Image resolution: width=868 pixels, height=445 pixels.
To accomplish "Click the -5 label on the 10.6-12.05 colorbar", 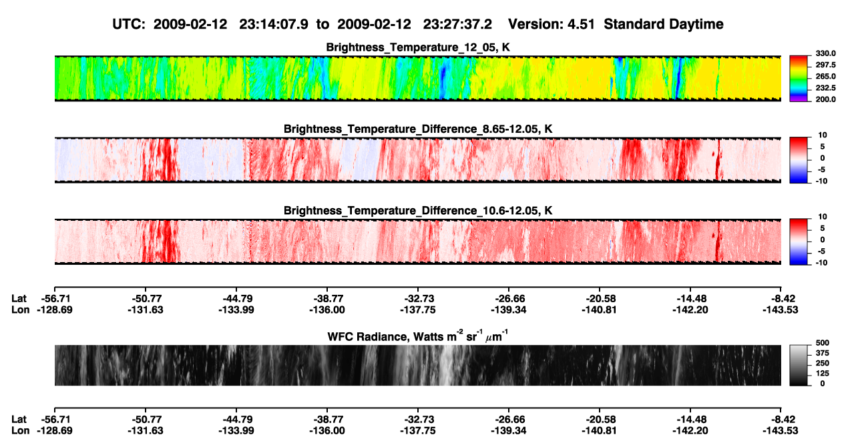I will point(821,251).
